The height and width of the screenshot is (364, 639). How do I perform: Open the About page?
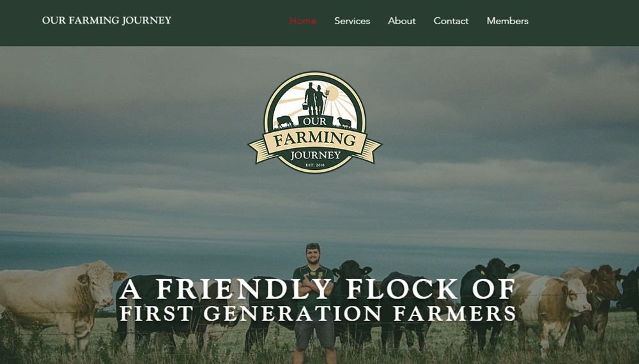401,21
